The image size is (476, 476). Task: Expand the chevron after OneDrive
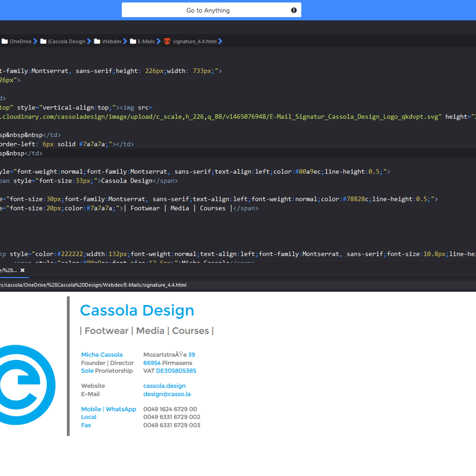[x=35, y=41]
